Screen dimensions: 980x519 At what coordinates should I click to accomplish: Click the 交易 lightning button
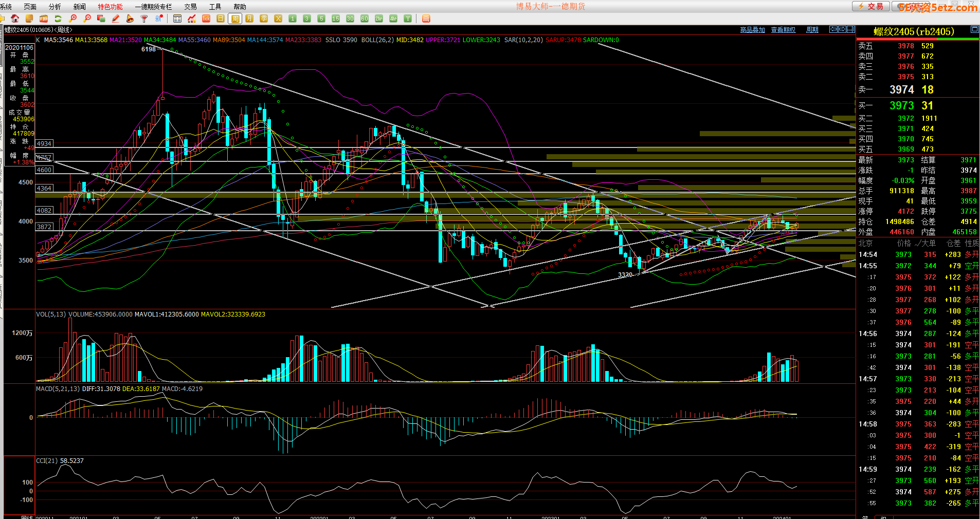870,6
